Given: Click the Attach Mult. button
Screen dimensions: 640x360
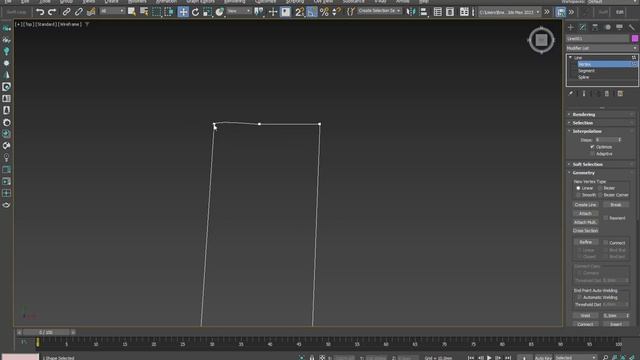Looking at the screenshot, I should click(585, 222).
